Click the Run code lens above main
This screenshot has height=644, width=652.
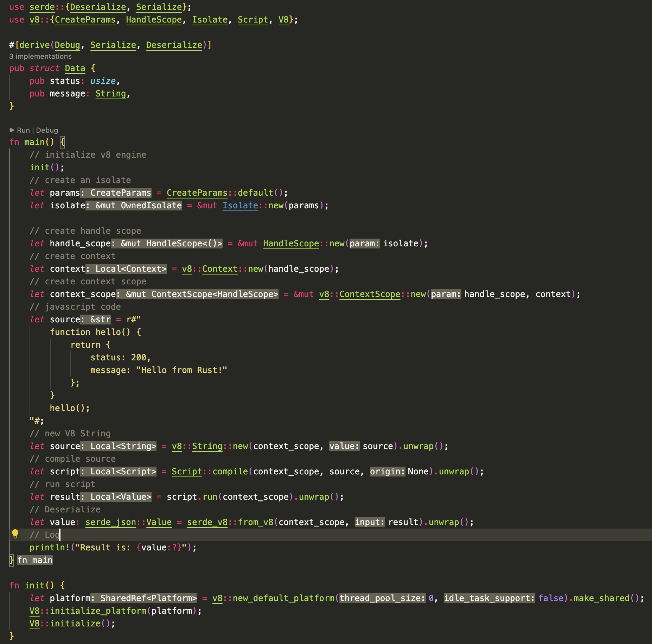coord(23,130)
